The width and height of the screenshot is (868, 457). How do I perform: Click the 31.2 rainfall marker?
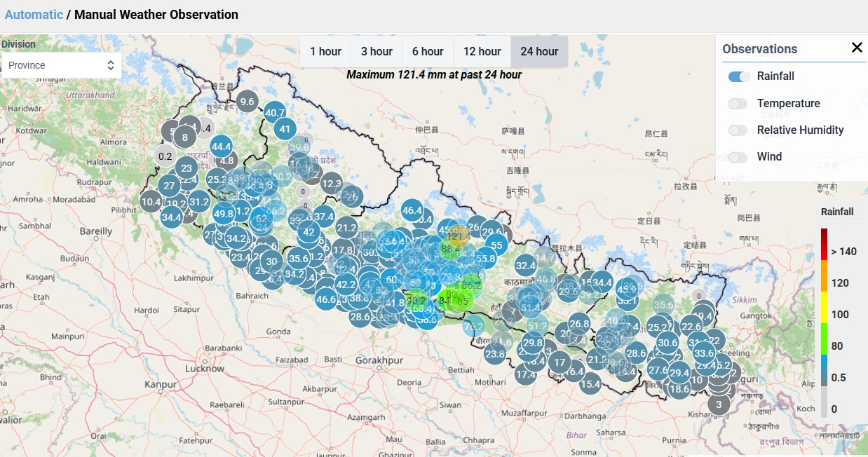coord(199,202)
